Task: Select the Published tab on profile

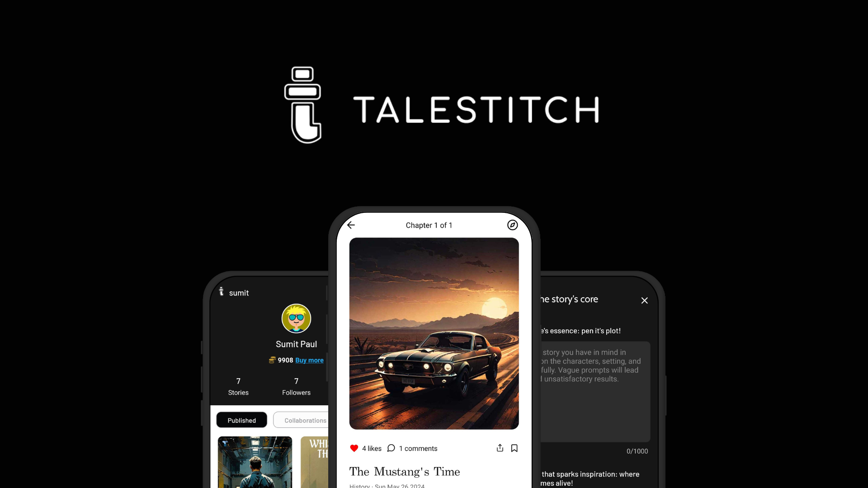Action: pos(241,420)
